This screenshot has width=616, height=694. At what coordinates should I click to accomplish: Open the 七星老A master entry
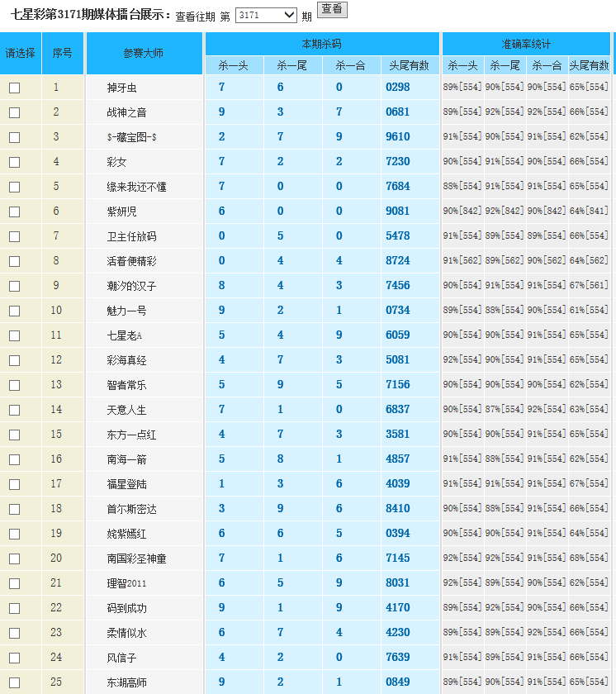(x=125, y=335)
